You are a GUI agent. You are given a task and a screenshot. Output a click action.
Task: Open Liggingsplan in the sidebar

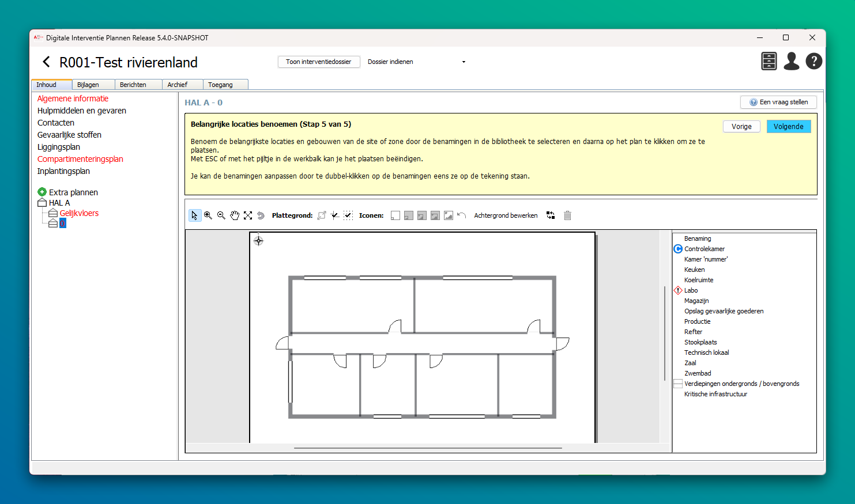pos(59,147)
